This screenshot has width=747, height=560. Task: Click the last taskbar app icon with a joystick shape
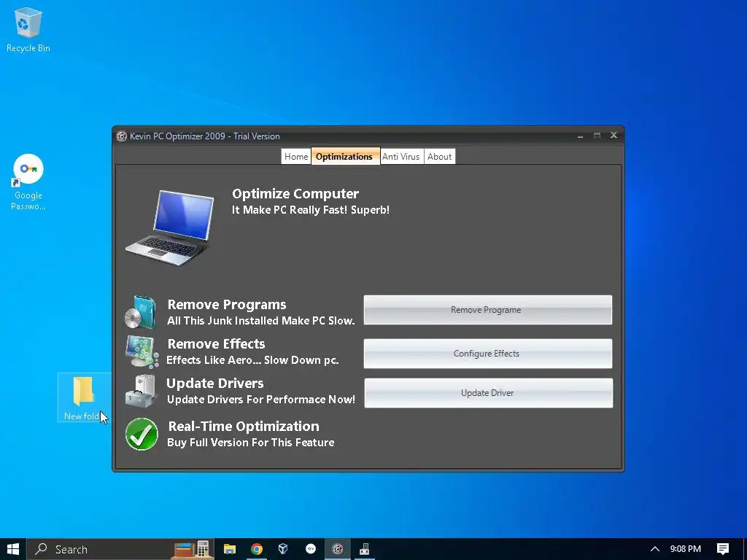(x=365, y=549)
